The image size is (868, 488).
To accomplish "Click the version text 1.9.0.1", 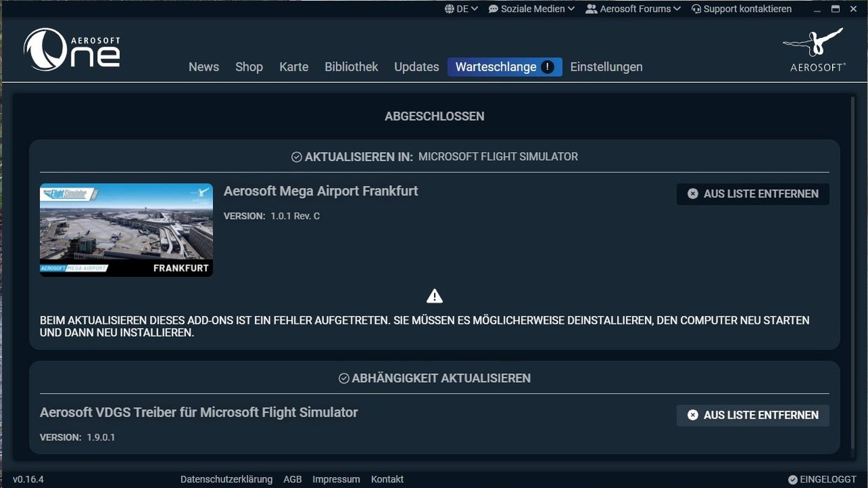I will 101,437.
